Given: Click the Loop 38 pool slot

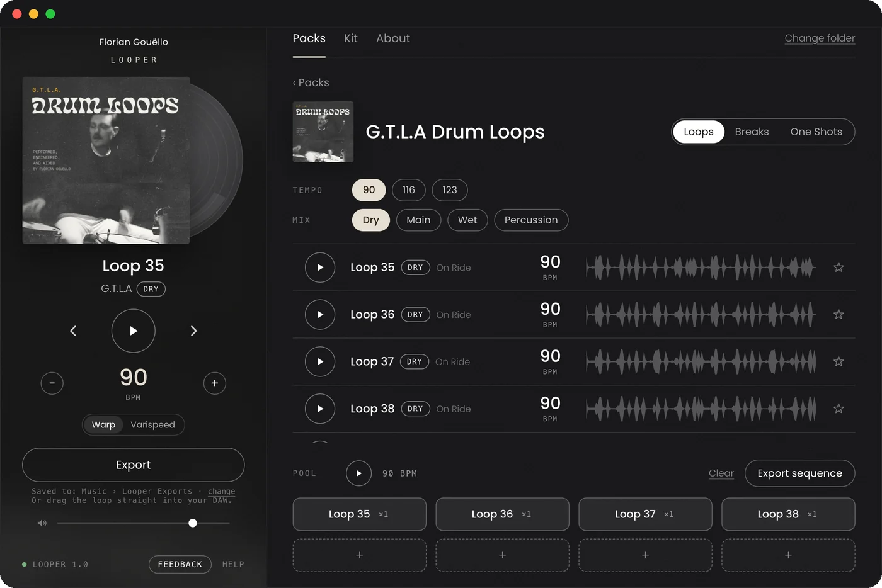Looking at the screenshot, I should tap(788, 514).
